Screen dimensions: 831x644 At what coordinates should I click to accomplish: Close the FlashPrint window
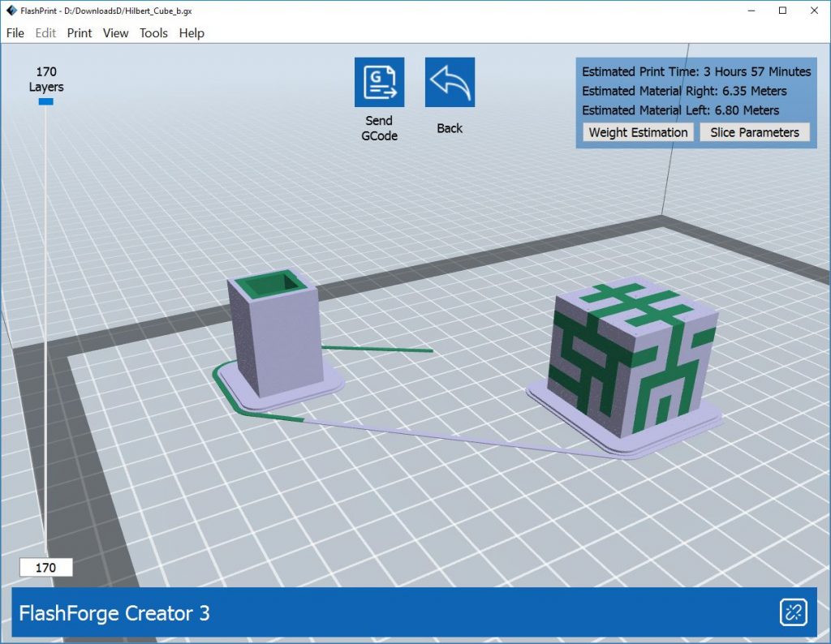(x=814, y=11)
